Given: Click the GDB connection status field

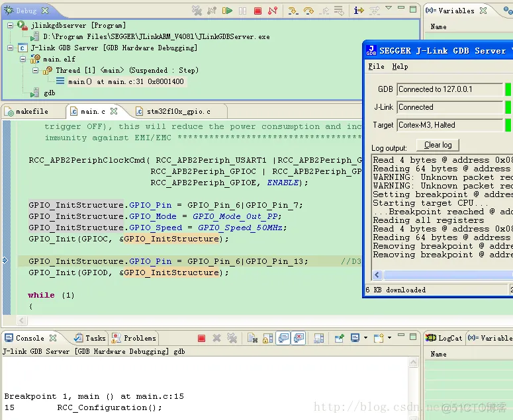Looking at the screenshot, I should [x=449, y=89].
